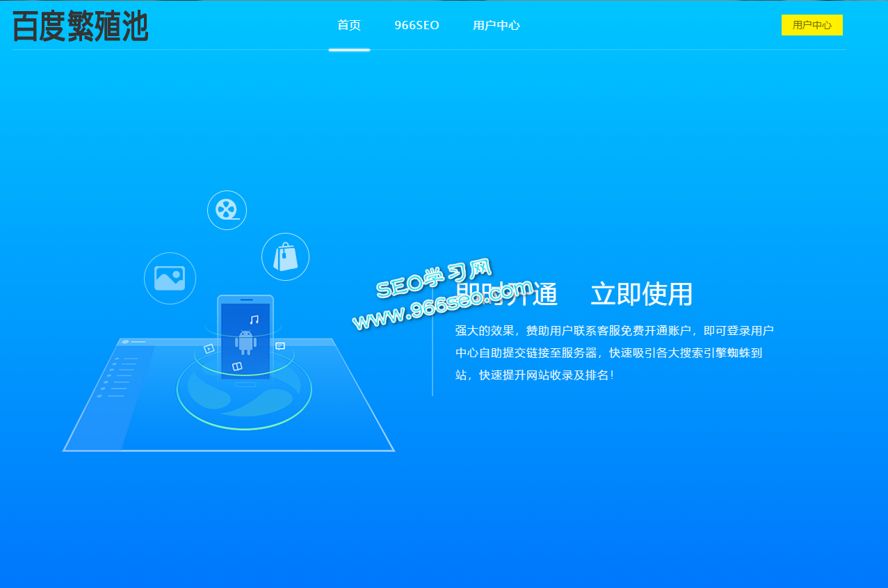Viewport: 888px width, 588px height.
Task: Click the 百度繁殖池 site logo
Action: pos(80,26)
